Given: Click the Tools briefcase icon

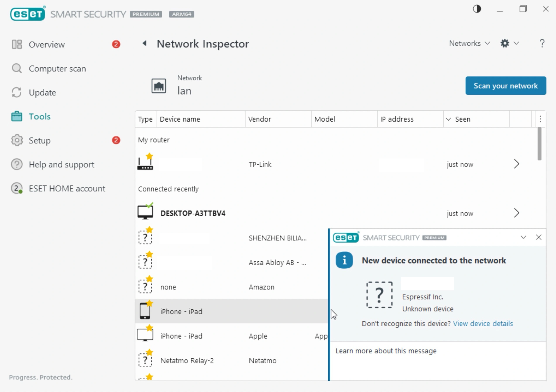Looking at the screenshot, I should (17, 116).
